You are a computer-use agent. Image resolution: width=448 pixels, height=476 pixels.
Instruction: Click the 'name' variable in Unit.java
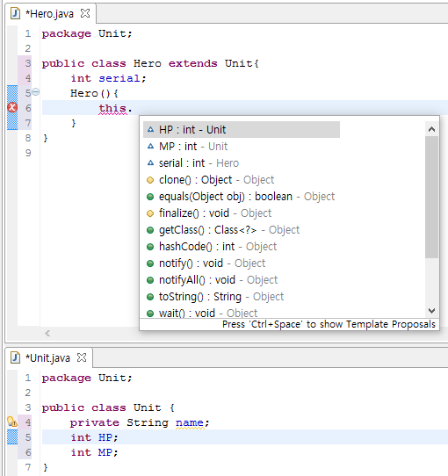point(190,422)
